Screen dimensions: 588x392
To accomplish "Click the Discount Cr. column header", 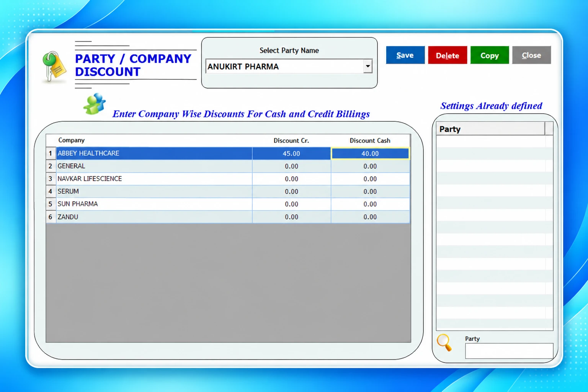I will pos(291,140).
